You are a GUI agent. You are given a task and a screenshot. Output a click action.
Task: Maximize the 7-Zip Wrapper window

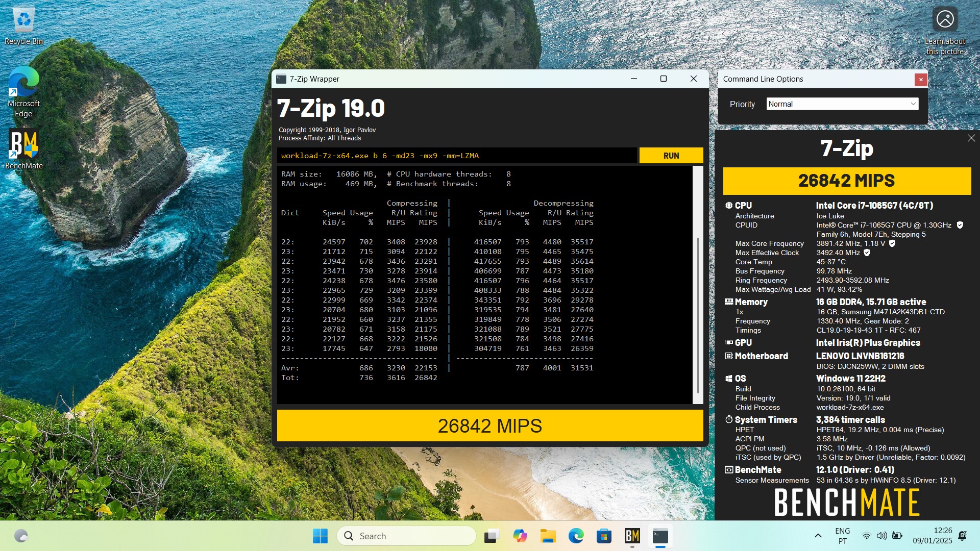pos(664,79)
